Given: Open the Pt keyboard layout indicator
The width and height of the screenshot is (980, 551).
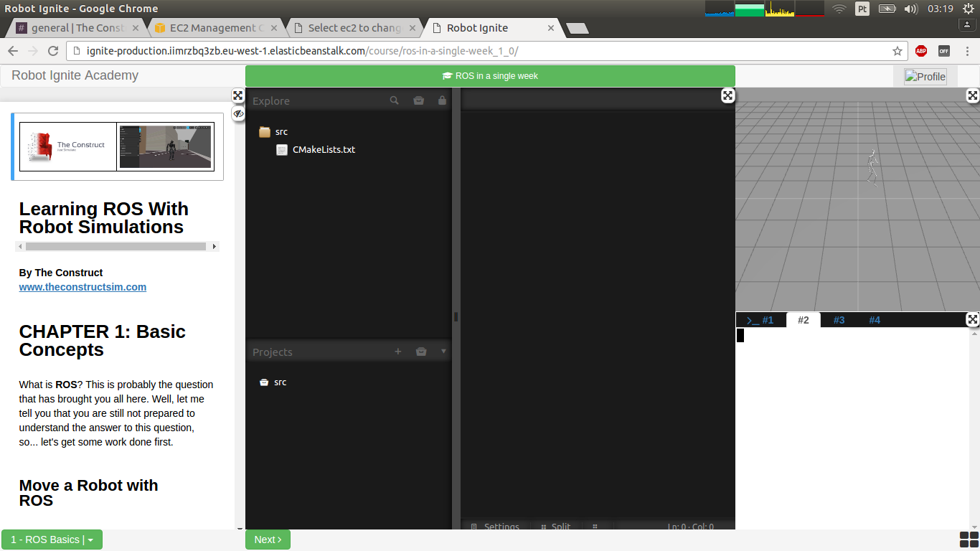Looking at the screenshot, I should (x=862, y=9).
